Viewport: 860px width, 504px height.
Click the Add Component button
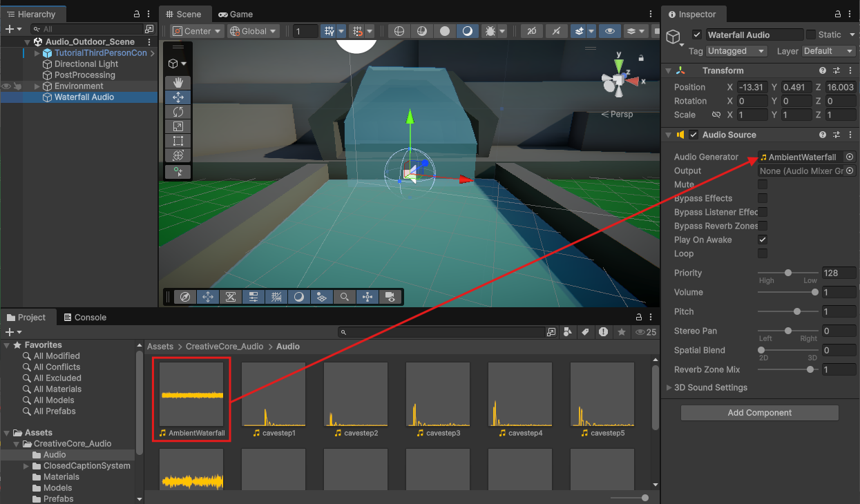[x=759, y=413]
